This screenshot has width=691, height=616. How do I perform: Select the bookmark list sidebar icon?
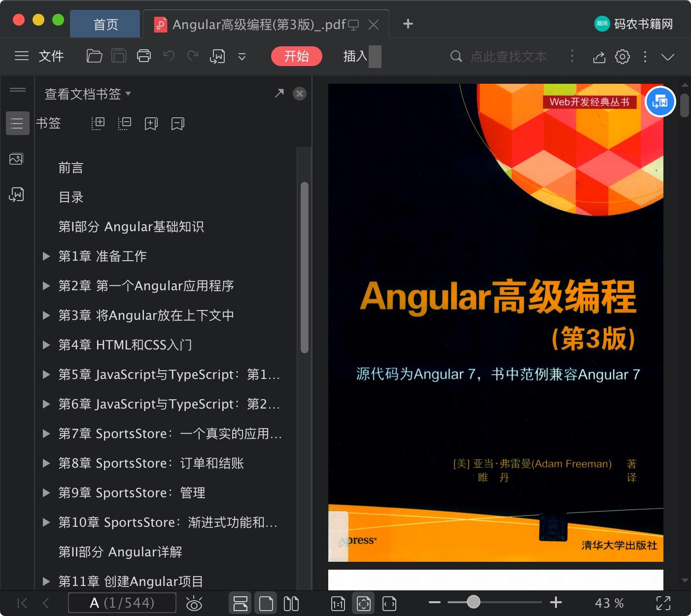coord(17,123)
